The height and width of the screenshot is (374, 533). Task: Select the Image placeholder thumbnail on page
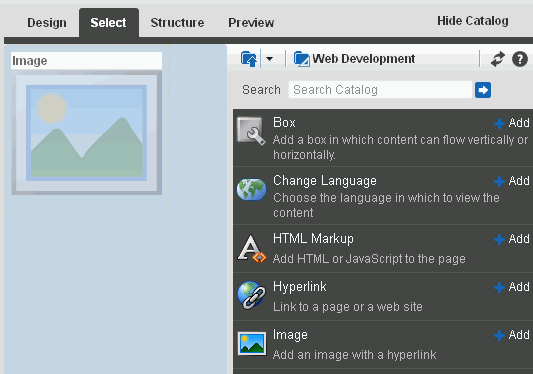(87, 133)
